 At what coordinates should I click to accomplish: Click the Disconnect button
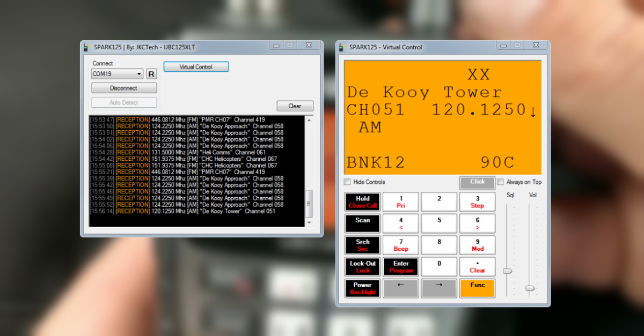[x=124, y=88]
